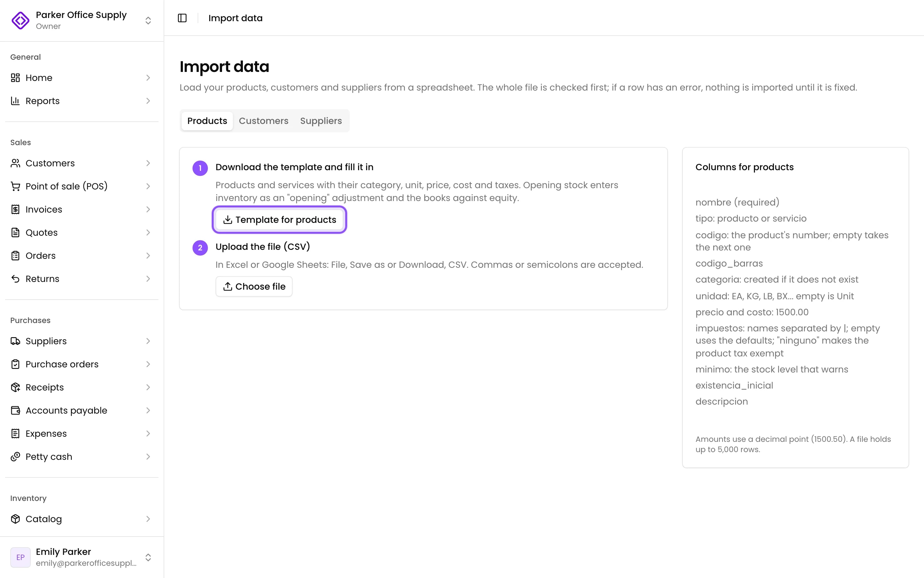Expand the Returns chevron
This screenshot has height=578, width=924.
148,279
